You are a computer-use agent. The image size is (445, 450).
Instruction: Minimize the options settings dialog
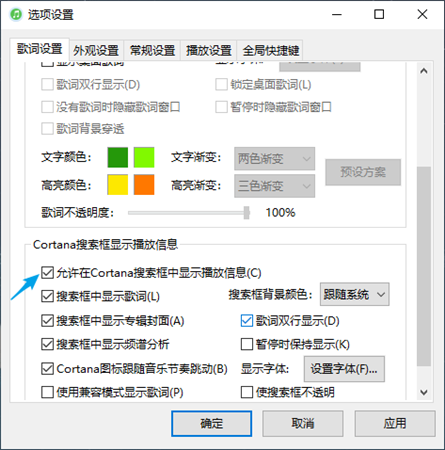337,14
